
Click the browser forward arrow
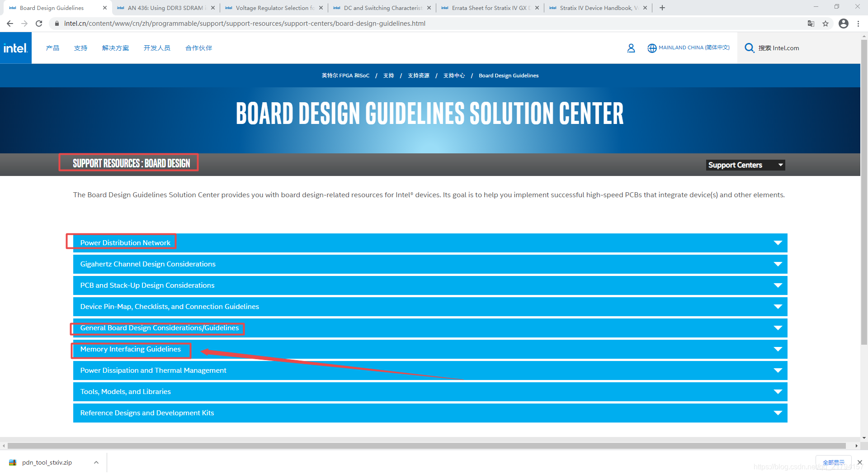[x=24, y=24]
